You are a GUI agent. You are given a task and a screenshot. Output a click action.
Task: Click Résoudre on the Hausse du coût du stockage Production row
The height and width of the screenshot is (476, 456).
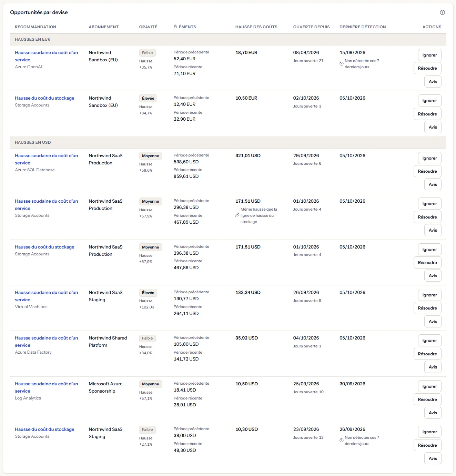pyautogui.click(x=427, y=263)
